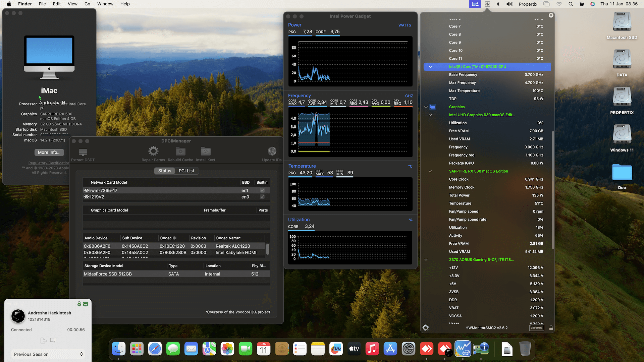Select the Repair Perms tool
The image size is (644, 362).
153,151
